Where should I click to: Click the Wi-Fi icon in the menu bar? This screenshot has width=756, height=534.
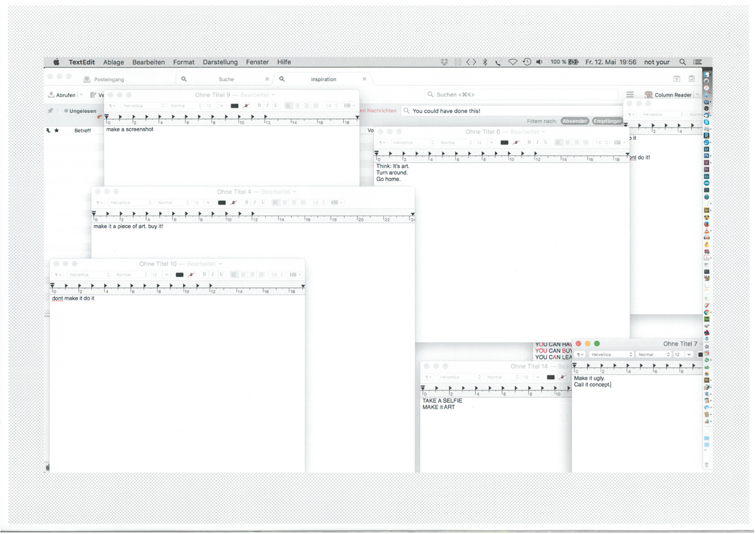tap(512, 62)
